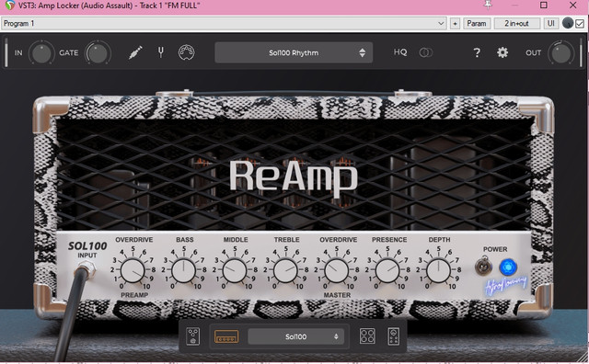
Task: Click the REAPER icon in title bar
Action: 9,5
